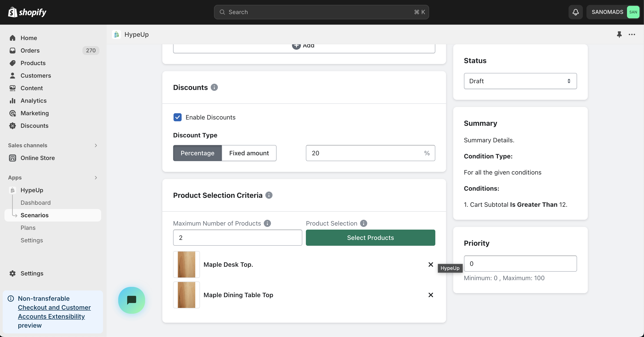Screen dimensions: 644x337
Task: Click the Priority input field
Action: click(x=520, y=264)
